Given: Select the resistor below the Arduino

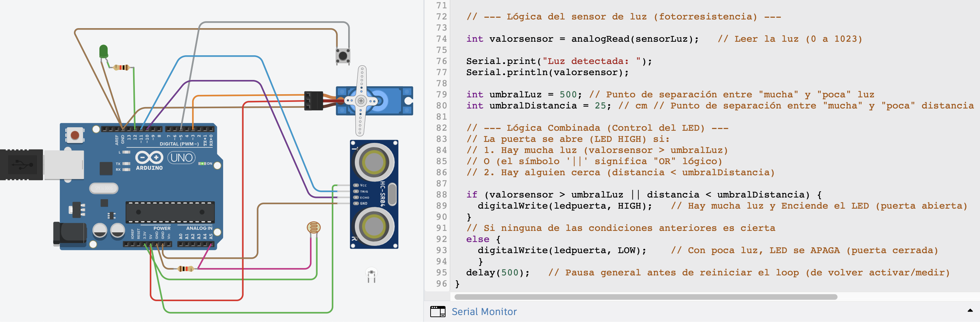Looking at the screenshot, I should click(186, 269).
